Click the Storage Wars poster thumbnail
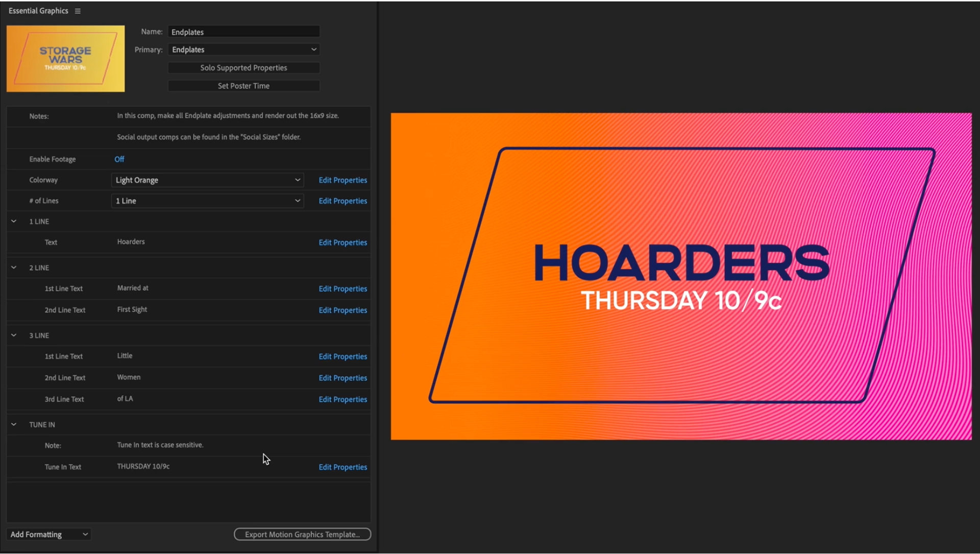Viewport: 980px width, 554px height. coord(65,59)
